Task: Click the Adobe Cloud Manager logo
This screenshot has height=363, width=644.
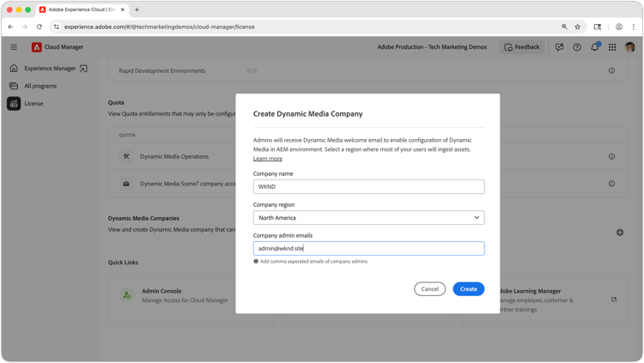Action: 37,47
